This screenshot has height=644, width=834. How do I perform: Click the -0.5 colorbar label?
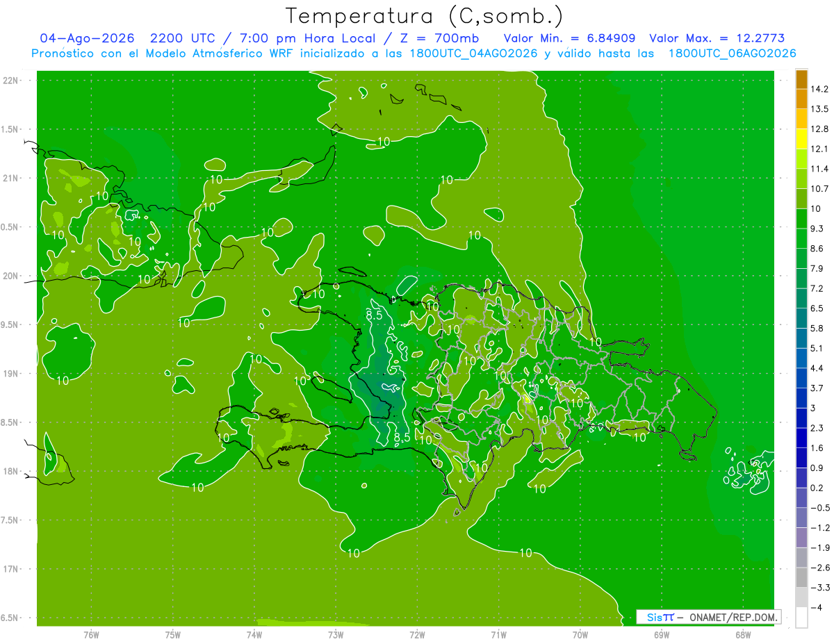(x=819, y=508)
